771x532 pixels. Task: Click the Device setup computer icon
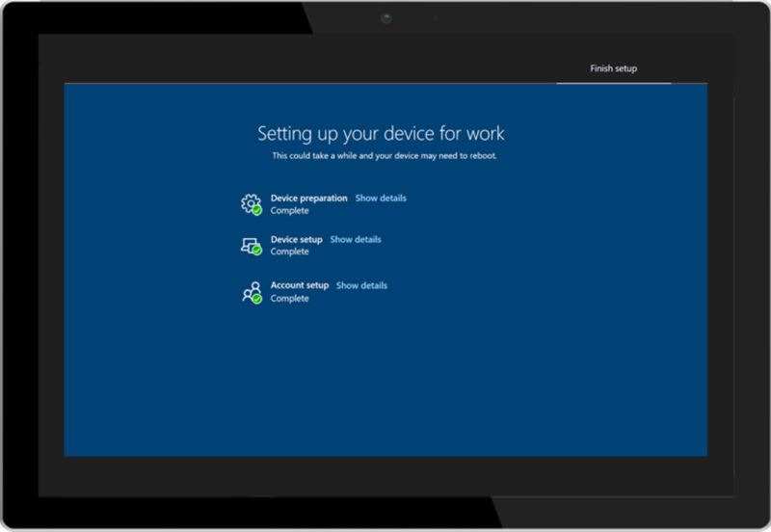pyautogui.click(x=252, y=246)
